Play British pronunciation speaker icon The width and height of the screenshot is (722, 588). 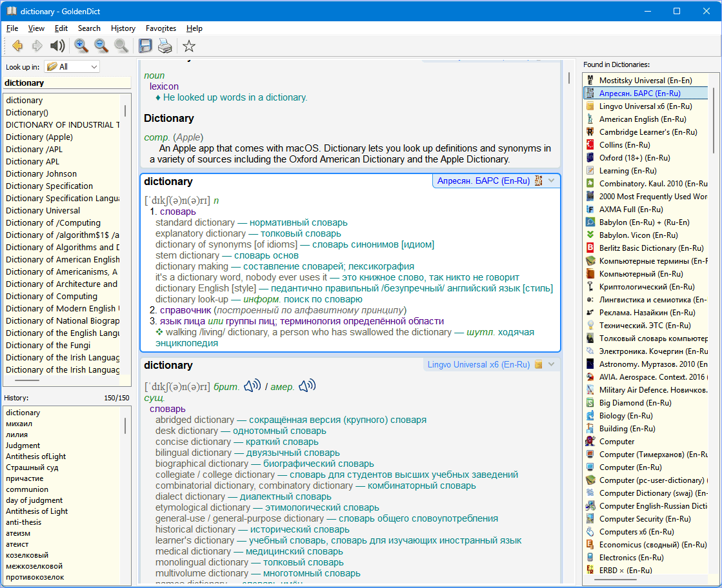252,386
